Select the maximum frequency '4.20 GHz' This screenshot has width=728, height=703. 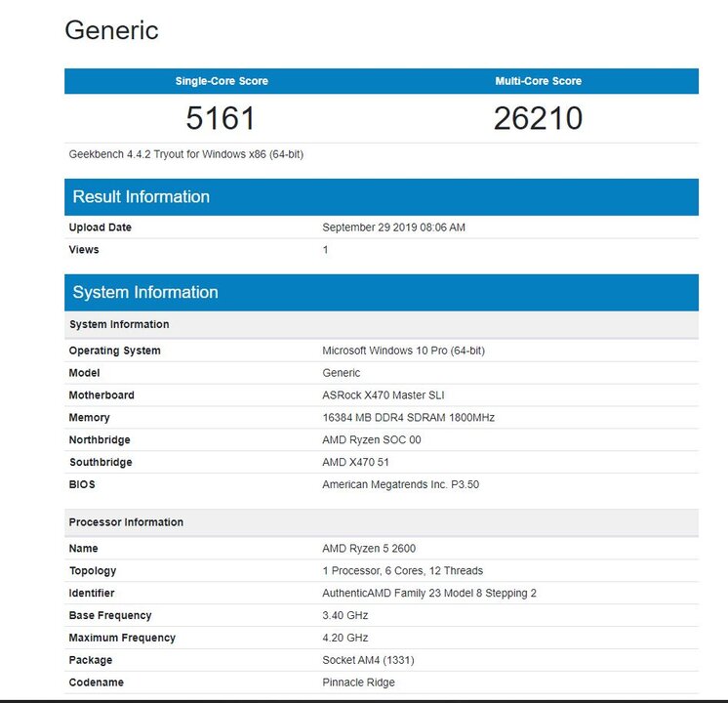(345, 638)
